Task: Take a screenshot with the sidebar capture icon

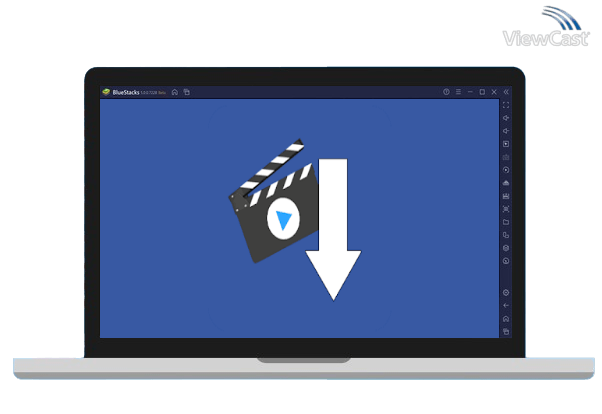Action: click(506, 209)
